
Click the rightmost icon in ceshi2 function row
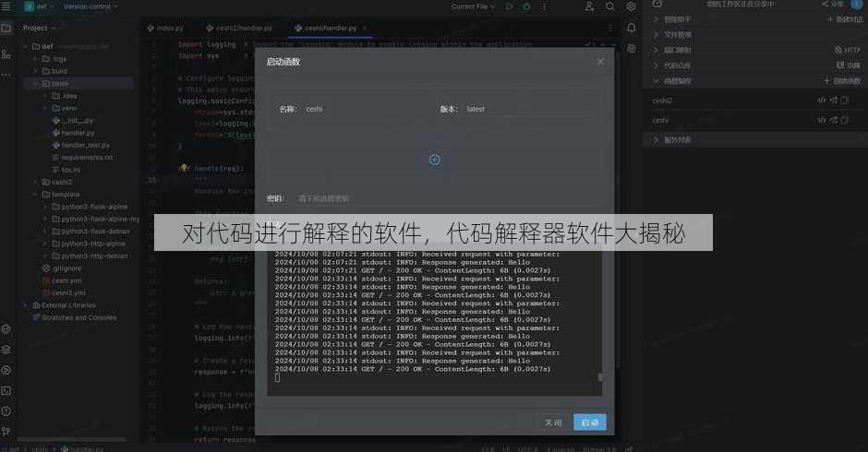pyautogui.click(x=845, y=101)
